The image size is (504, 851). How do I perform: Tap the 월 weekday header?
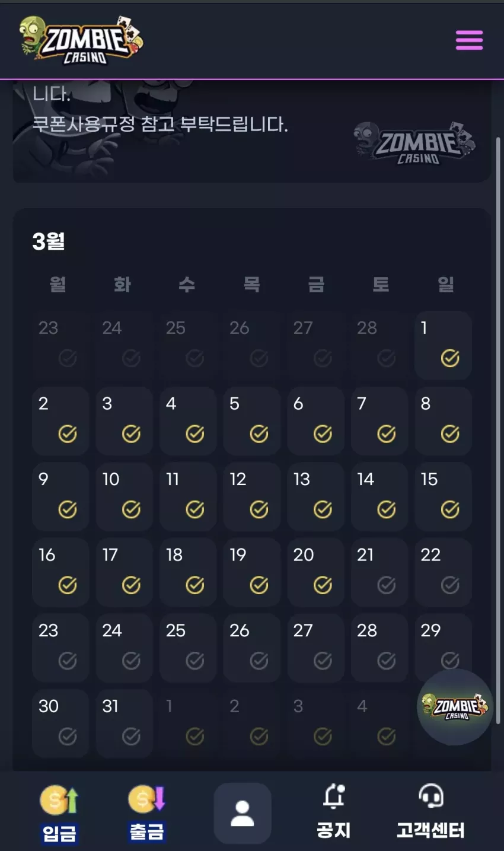pos(58,285)
